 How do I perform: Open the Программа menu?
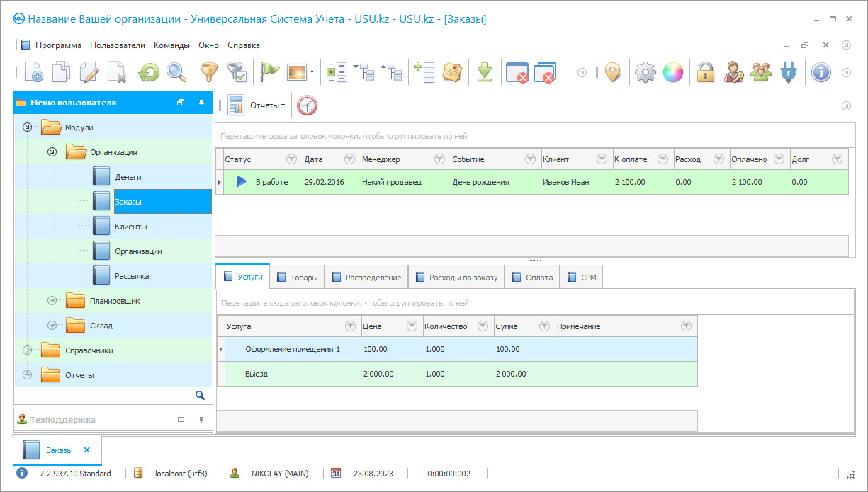coord(58,45)
